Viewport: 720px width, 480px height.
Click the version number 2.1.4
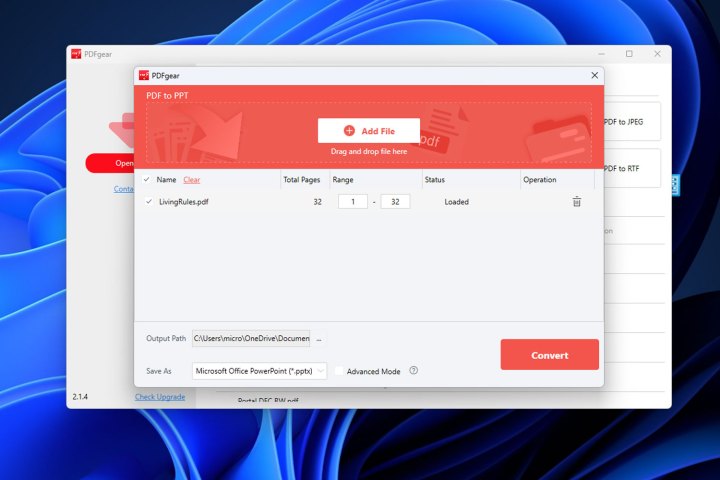pos(80,396)
